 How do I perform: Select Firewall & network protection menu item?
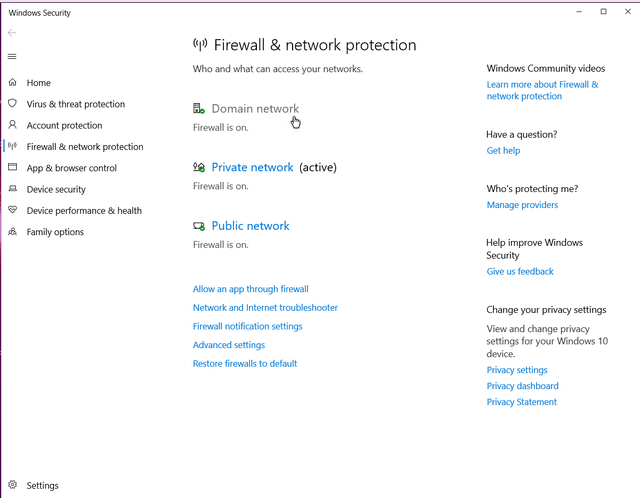(85, 147)
